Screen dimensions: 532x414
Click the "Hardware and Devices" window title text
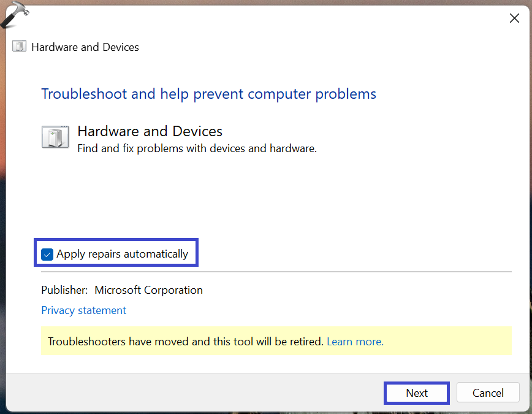85,47
